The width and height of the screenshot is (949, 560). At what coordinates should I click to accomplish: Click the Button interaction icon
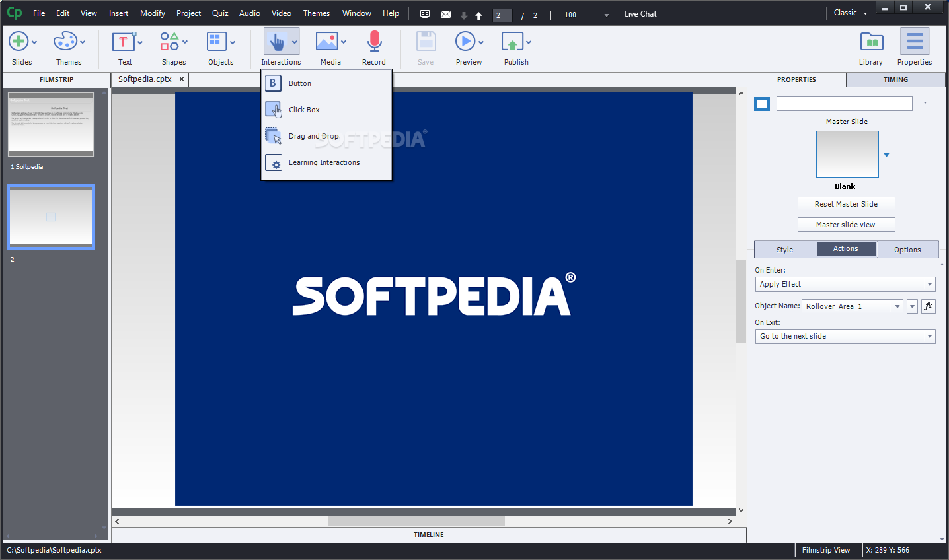pyautogui.click(x=273, y=83)
